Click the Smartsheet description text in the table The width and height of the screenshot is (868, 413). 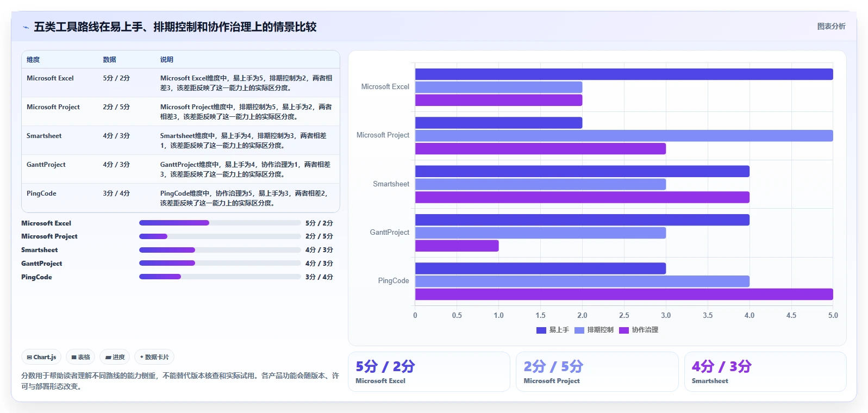point(243,141)
